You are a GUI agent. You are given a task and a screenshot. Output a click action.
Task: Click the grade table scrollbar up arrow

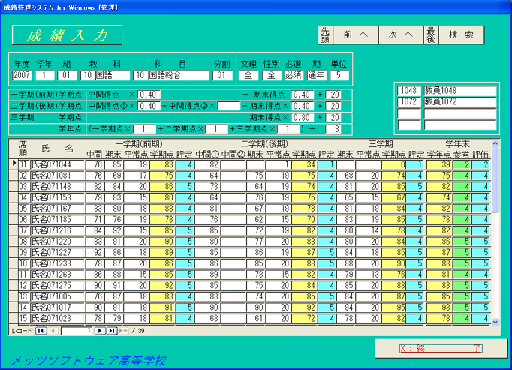(495, 144)
